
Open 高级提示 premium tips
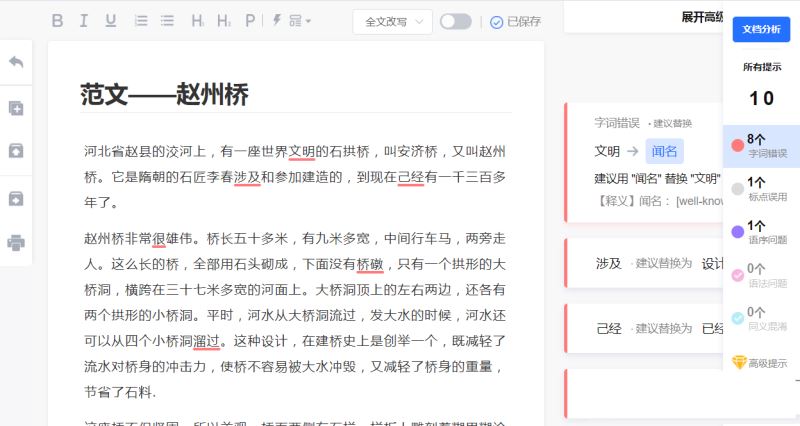[x=760, y=362]
